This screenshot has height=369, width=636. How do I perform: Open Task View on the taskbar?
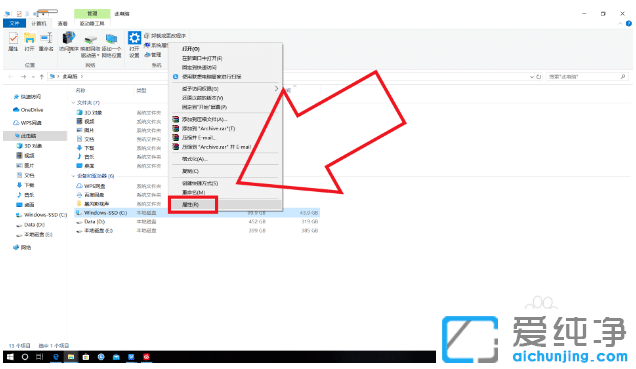(x=39, y=357)
